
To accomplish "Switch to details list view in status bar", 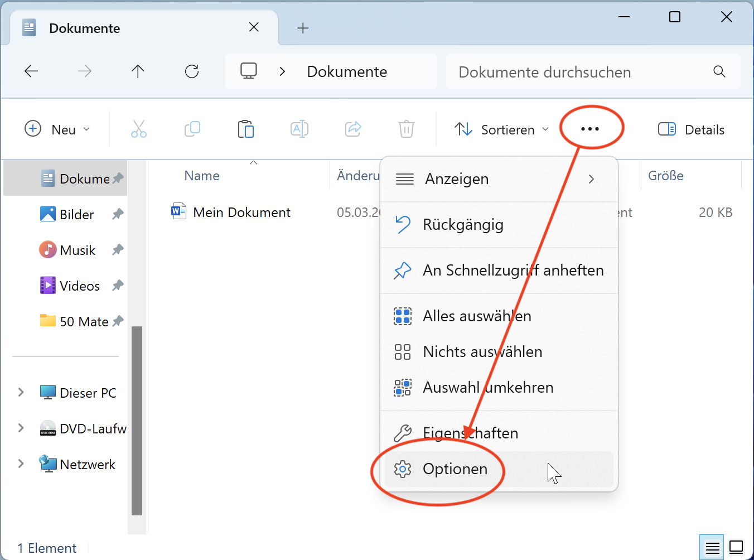I will [x=712, y=547].
